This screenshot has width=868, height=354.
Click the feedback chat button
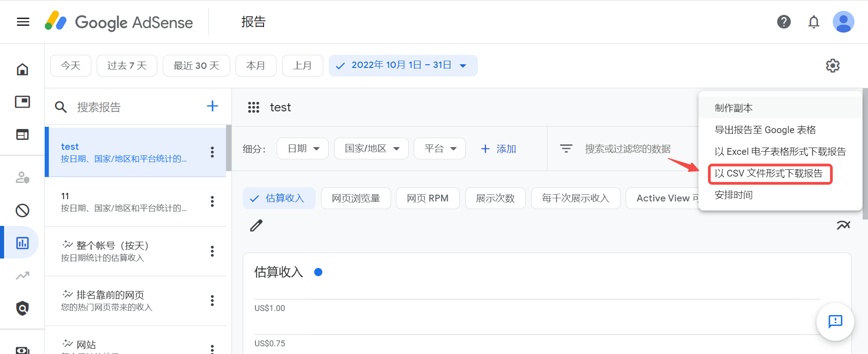tap(835, 321)
